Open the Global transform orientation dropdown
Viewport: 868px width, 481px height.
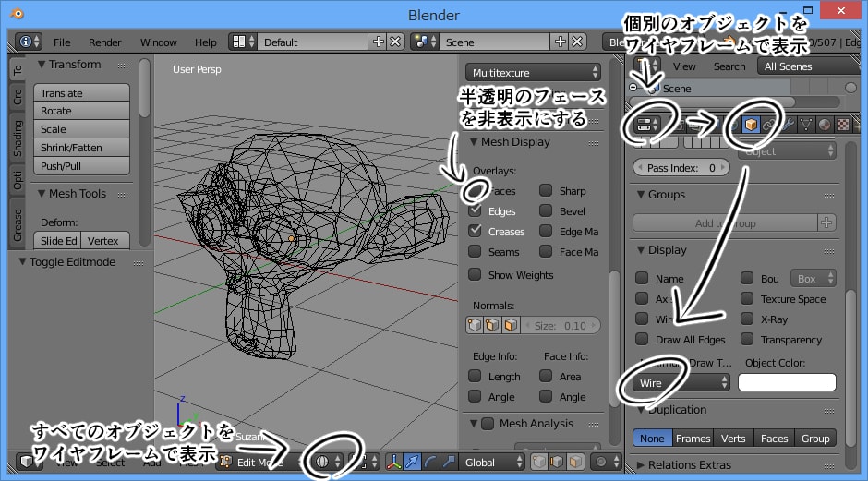pyautogui.click(x=492, y=462)
